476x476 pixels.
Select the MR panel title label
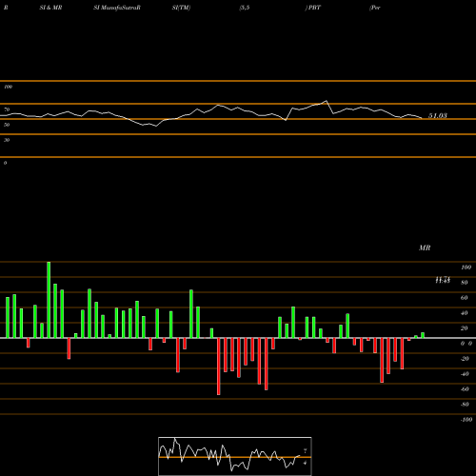(425, 248)
